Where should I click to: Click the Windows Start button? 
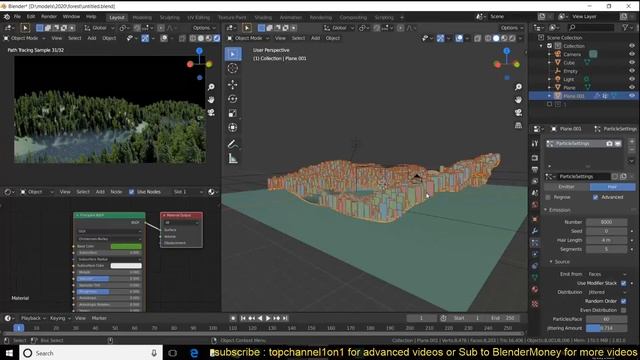click(9, 353)
